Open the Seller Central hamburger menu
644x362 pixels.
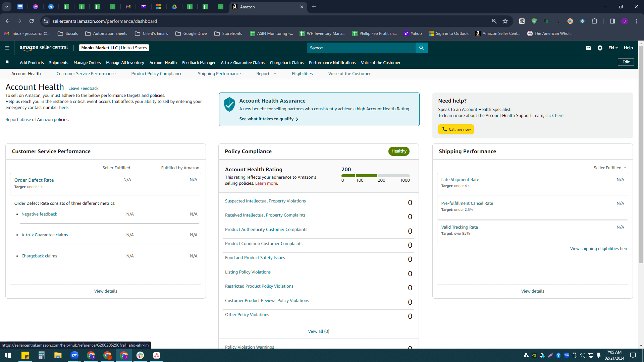(x=7, y=48)
